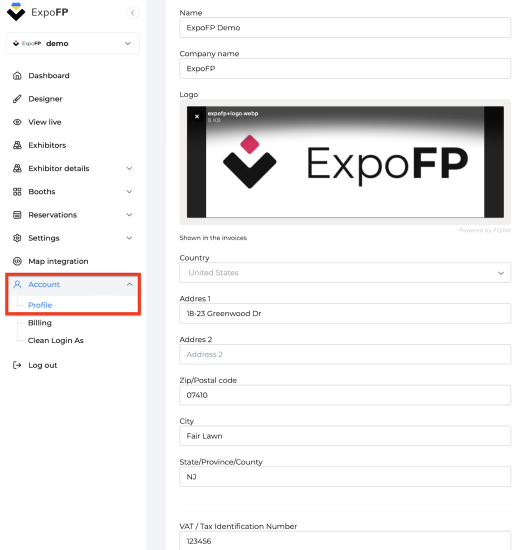Expand the Reservations submenu chevron
The height and width of the screenshot is (550, 526).
[129, 215]
